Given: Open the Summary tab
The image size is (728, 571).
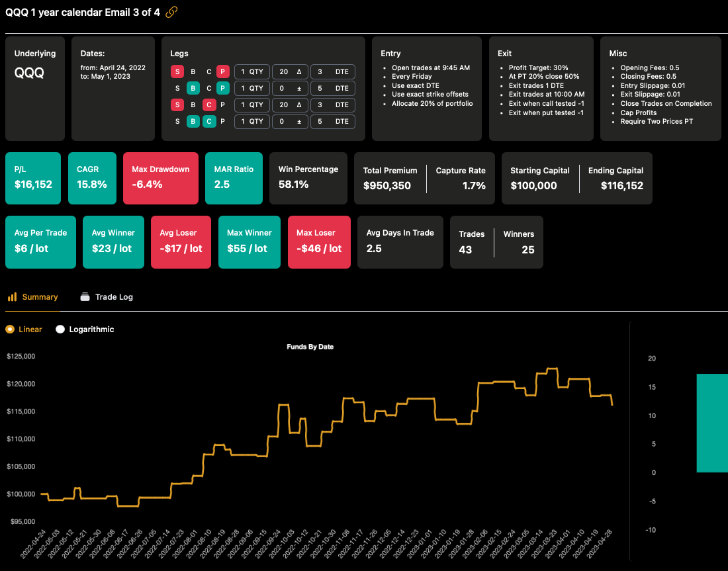Looking at the screenshot, I should [x=40, y=297].
